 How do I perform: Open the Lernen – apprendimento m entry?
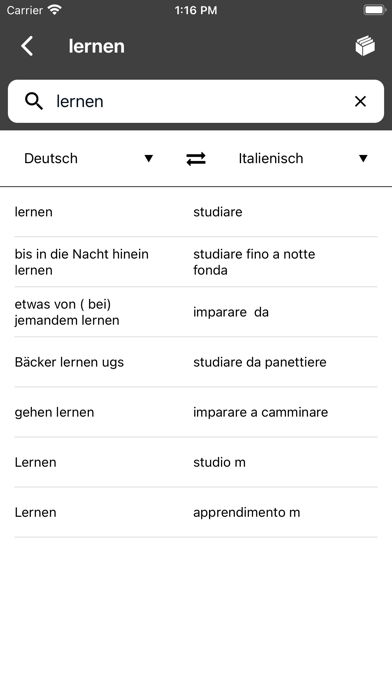[196, 513]
